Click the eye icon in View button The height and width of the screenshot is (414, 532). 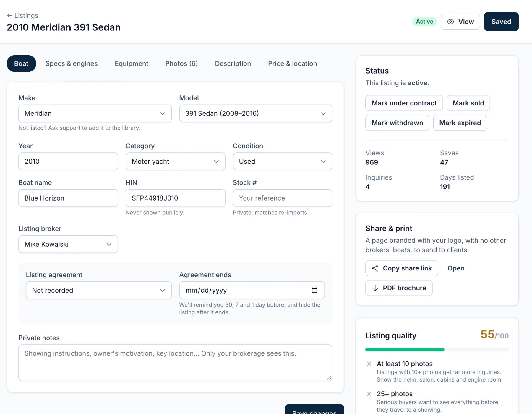[450, 22]
